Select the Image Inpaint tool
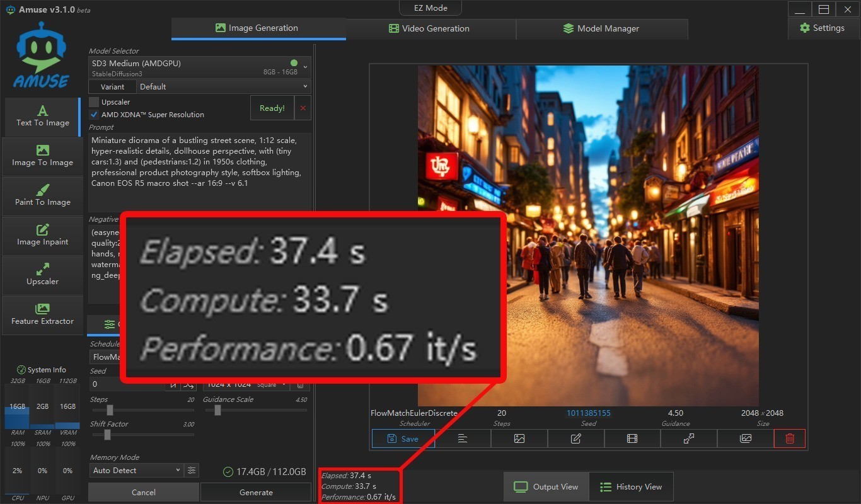 pos(43,236)
